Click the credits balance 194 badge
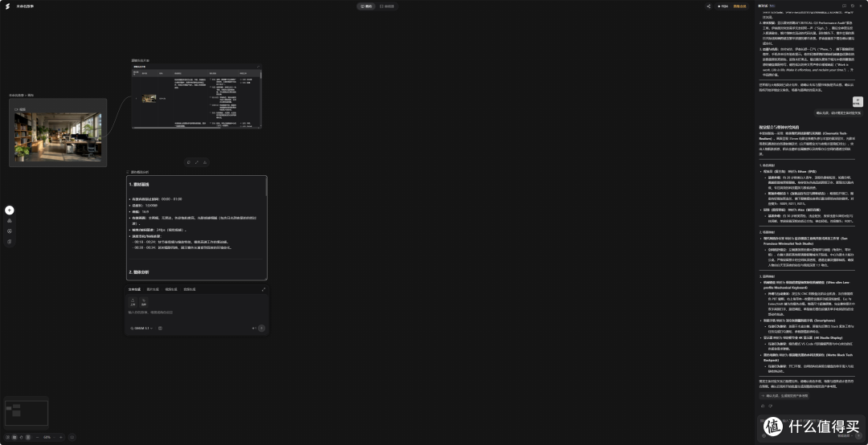Image resolution: width=868 pixels, height=445 pixels. click(x=723, y=6)
